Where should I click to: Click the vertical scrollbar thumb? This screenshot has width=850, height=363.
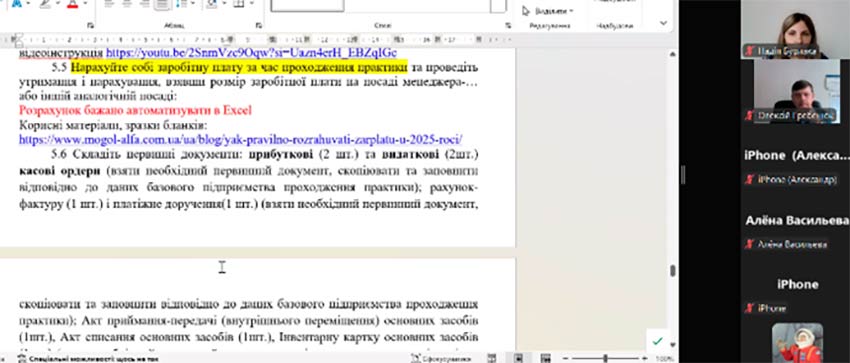coord(672,270)
